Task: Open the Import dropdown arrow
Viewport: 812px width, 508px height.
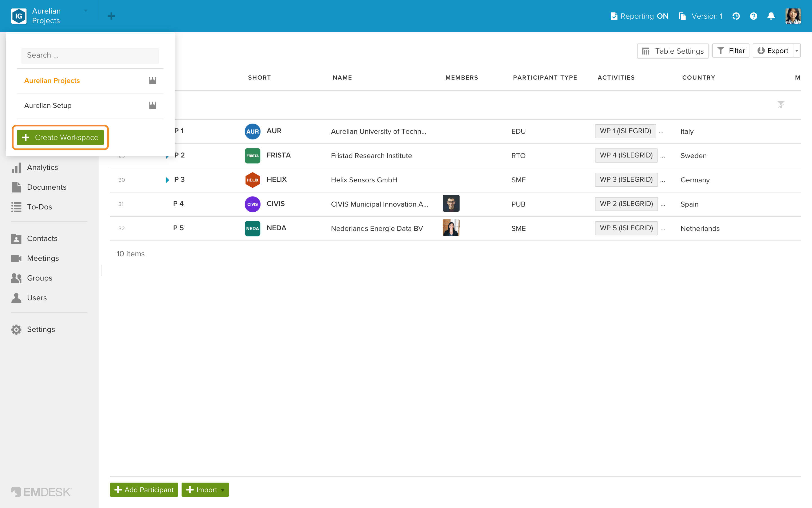Action: pyautogui.click(x=222, y=490)
